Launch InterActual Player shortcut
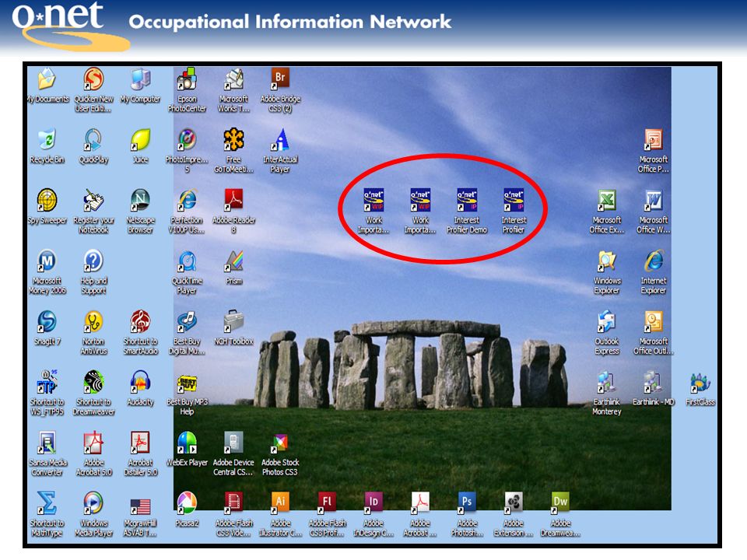 pos(280,139)
